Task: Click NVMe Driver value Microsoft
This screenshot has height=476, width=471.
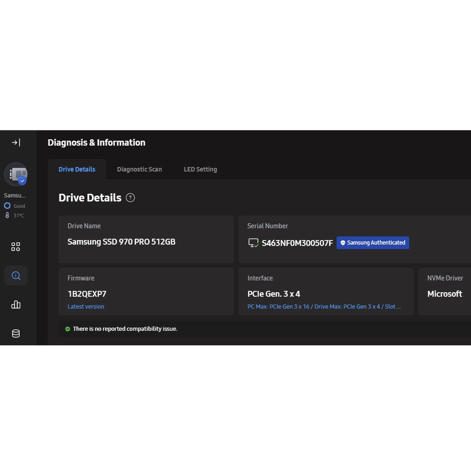Action: (445, 294)
